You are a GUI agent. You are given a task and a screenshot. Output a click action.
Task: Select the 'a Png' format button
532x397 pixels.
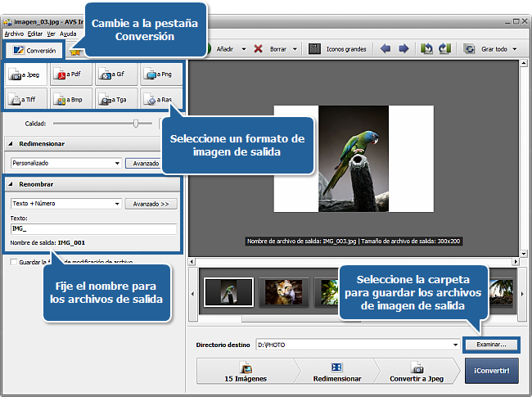tap(160, 75)
